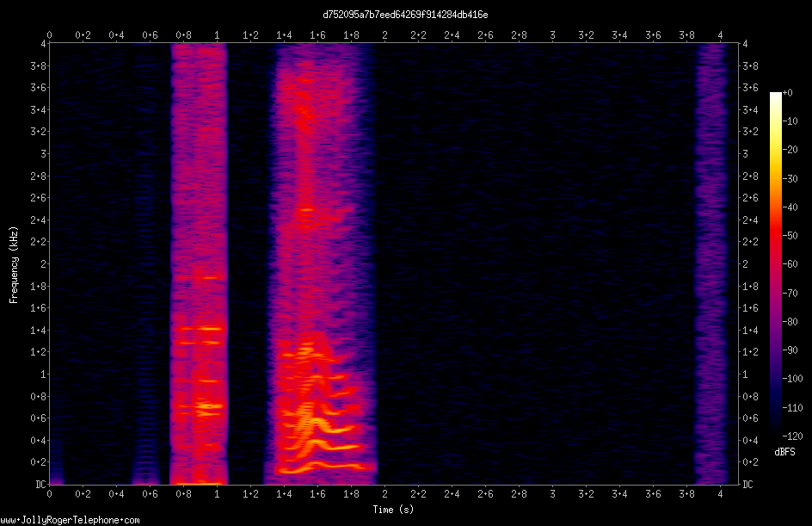
Task: Click the dBFS unit label
Action: 784,452
